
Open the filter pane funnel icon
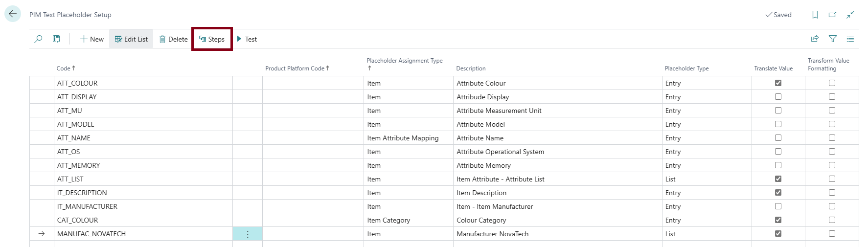pyautogui.click(x=833, y=39)
